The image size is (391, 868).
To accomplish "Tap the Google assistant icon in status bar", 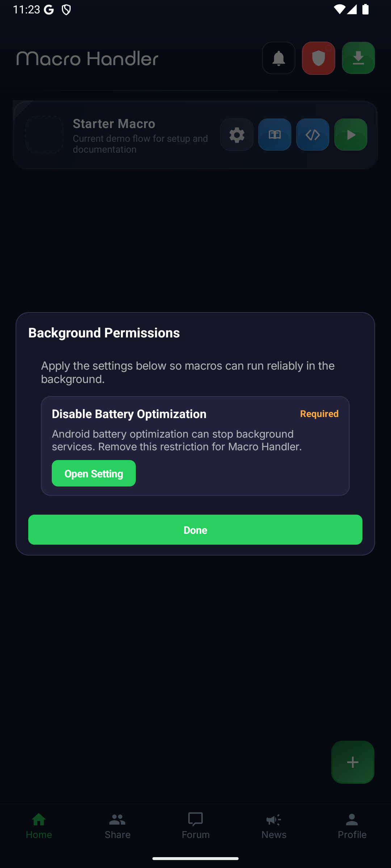I will pos(47,9).
